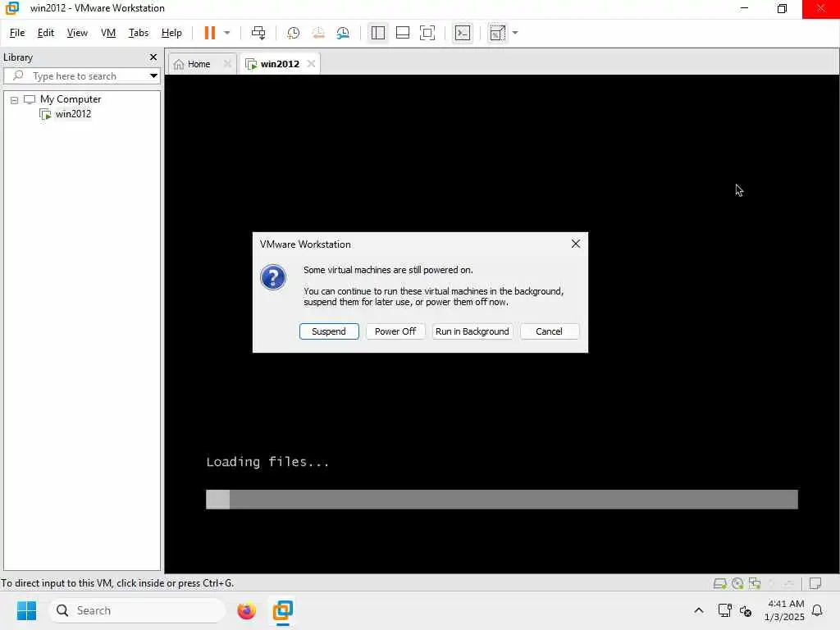
Task: Click the question mark dialog icon
Action: [273, 277]
